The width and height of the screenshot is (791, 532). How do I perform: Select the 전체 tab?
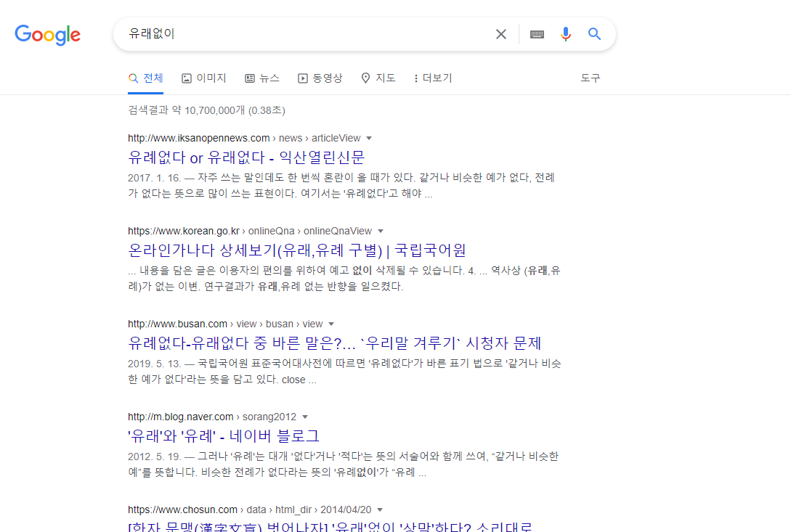[x=145, y=78]
